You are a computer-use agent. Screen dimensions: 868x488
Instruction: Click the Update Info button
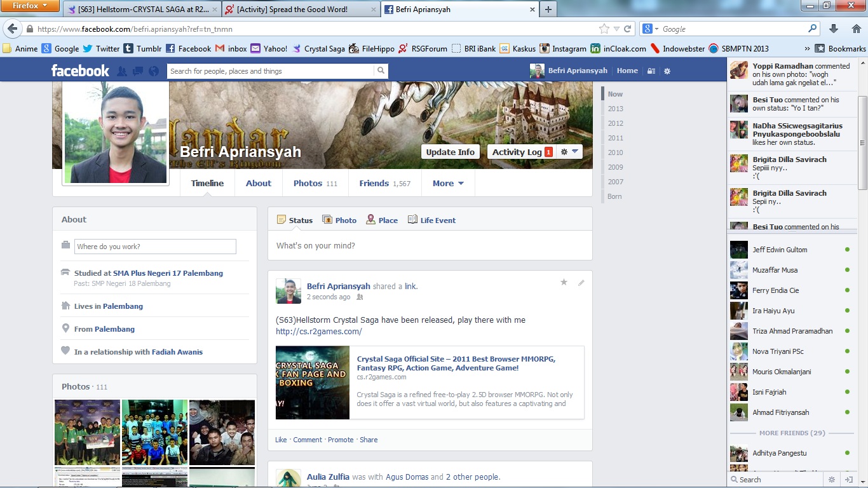coord(450,152)
